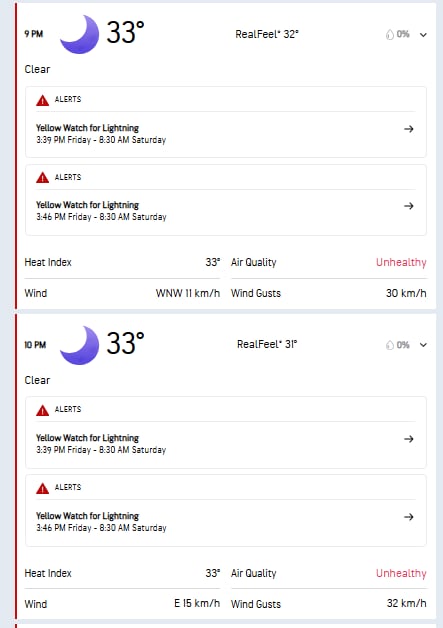Image resolution: width=443 pixels, height=628 pixels.
Task: Click the red alert triangle in the second 9 PM alert
Action: (42, 177)
